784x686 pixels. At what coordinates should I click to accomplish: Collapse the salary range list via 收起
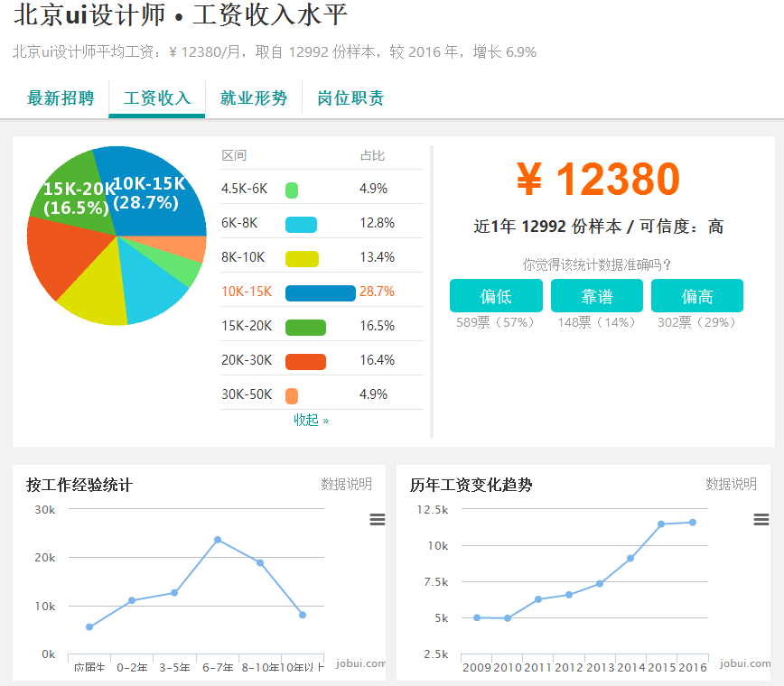311,421
